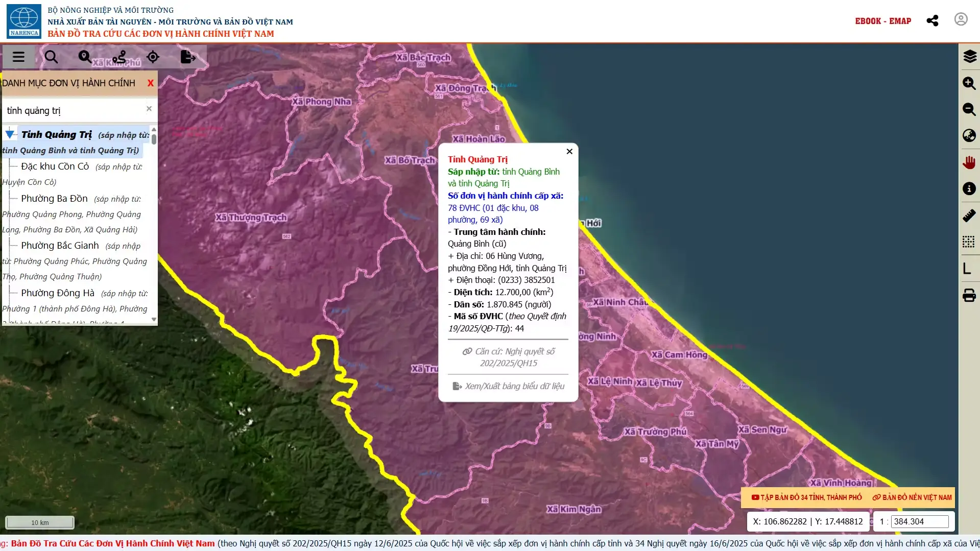Zoom out the map
Viewport: 980px width, 551px height.
(969, 109)
